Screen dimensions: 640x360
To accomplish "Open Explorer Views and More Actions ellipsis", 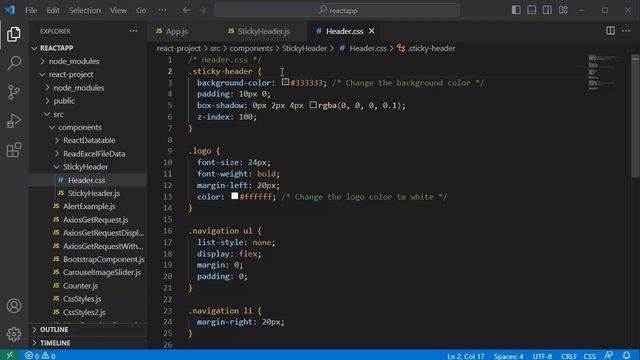I will (x=133, y=31).
